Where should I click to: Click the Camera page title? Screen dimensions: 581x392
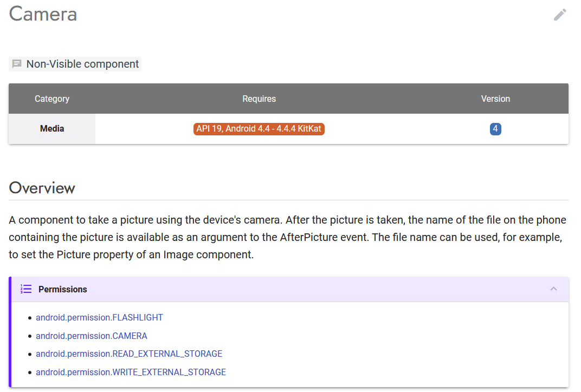click(43, 15)
